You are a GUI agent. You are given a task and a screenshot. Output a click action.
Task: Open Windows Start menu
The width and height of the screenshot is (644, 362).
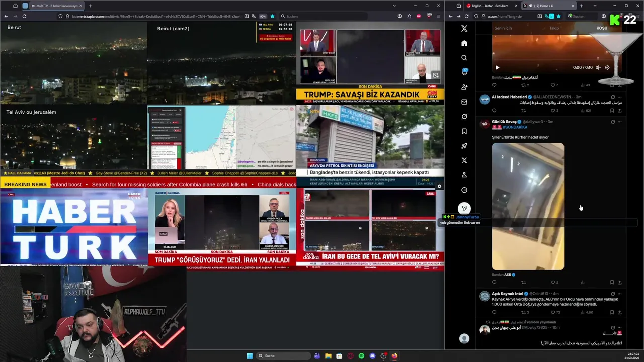(x=249, y=356)
